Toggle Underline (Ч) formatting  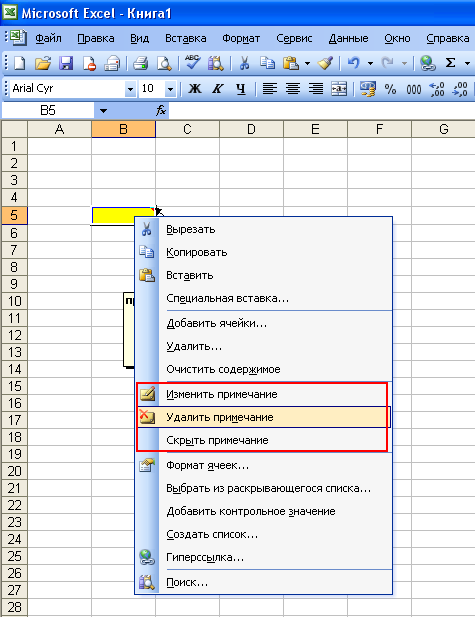pos(241,89)
